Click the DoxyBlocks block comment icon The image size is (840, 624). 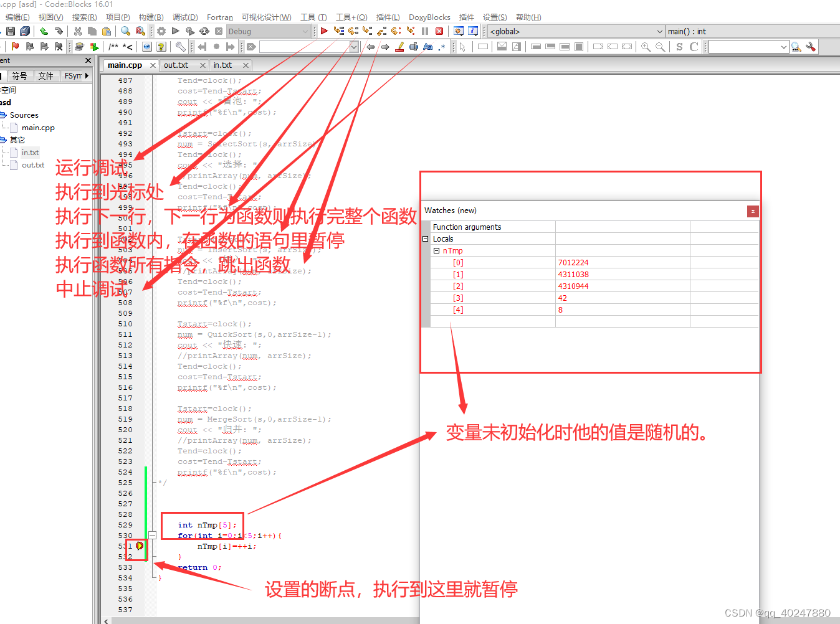[114, 47]
